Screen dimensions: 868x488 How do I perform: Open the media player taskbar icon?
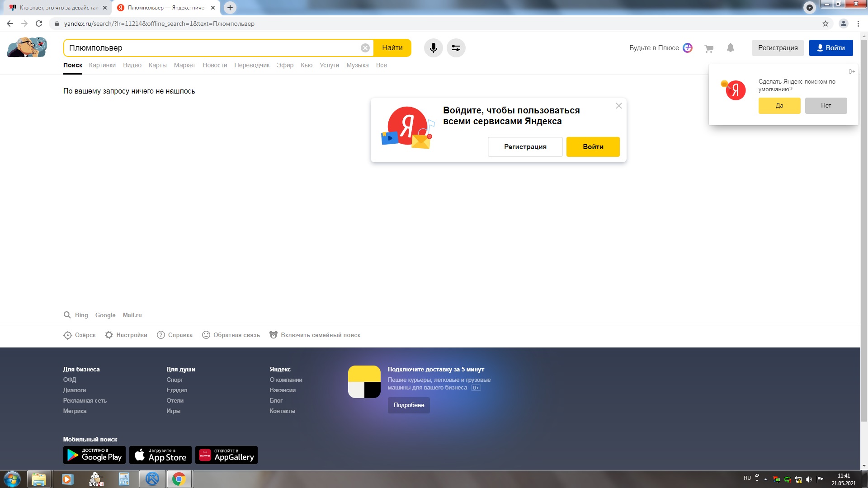click(67, 479)
